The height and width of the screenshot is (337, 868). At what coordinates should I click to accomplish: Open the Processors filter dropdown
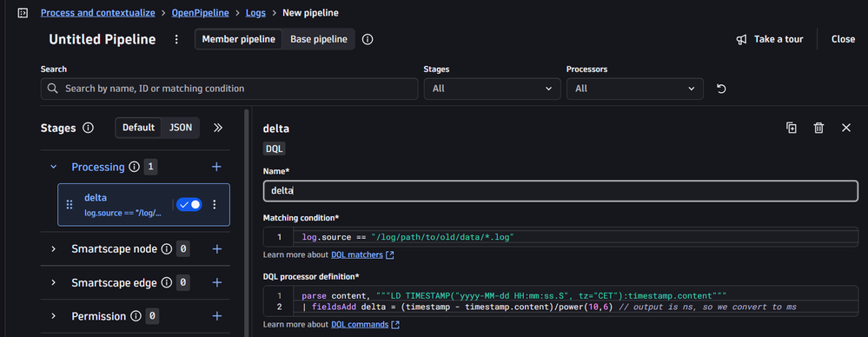point(635,89)
